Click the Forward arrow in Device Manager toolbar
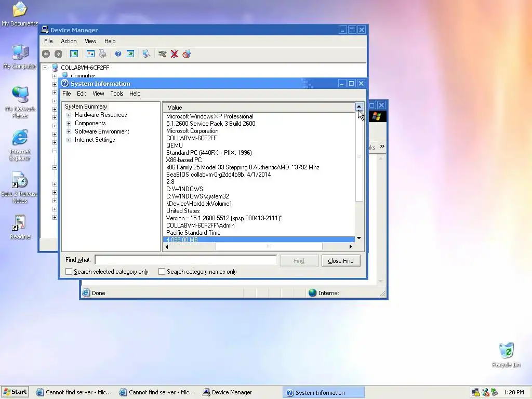Image resolution: width=532 pixels, height=399 pixels. [58, 54]
